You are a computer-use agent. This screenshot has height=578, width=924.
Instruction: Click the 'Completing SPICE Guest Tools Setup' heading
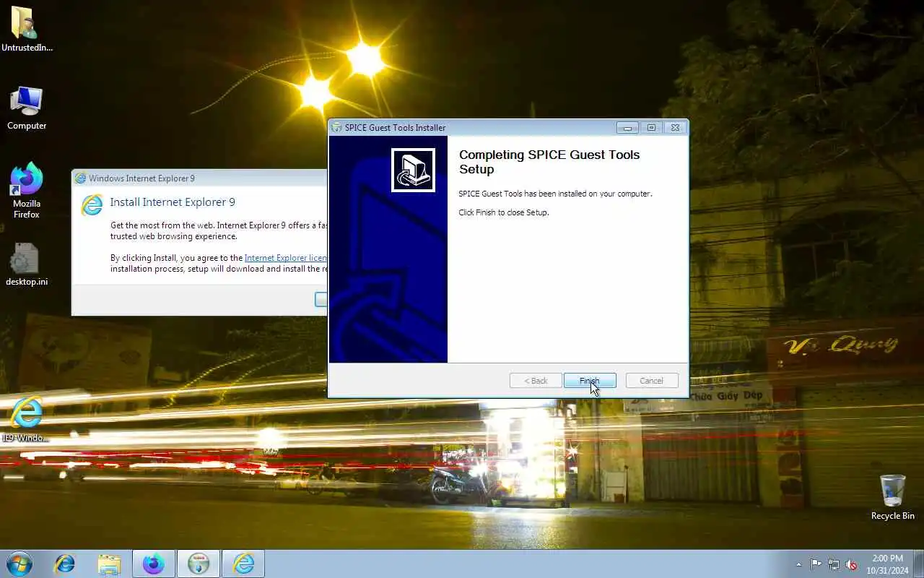[549, 162]
